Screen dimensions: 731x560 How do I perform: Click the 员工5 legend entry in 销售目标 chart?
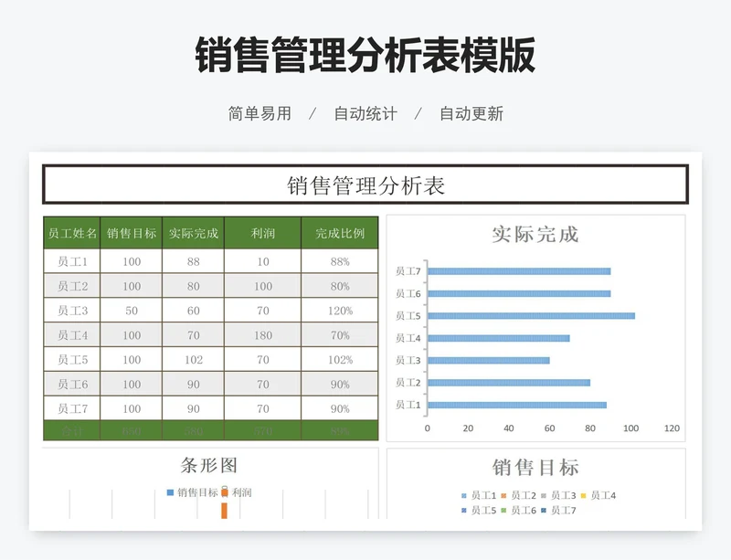tap(479, 510)
